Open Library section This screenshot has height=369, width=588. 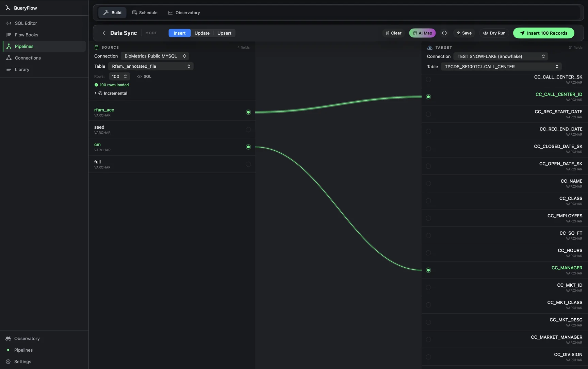click(x=44, y=69)
